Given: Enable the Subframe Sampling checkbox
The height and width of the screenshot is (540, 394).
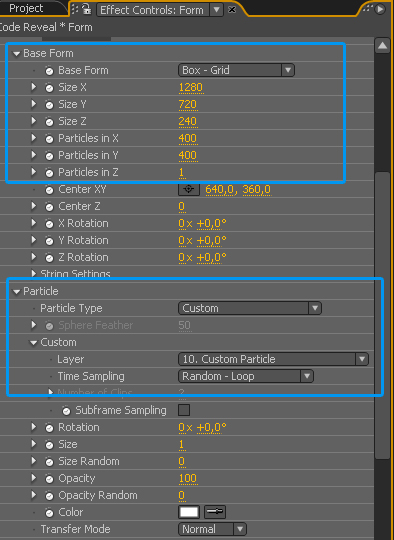Looking at the screenshot, I should tap(184, 410).
